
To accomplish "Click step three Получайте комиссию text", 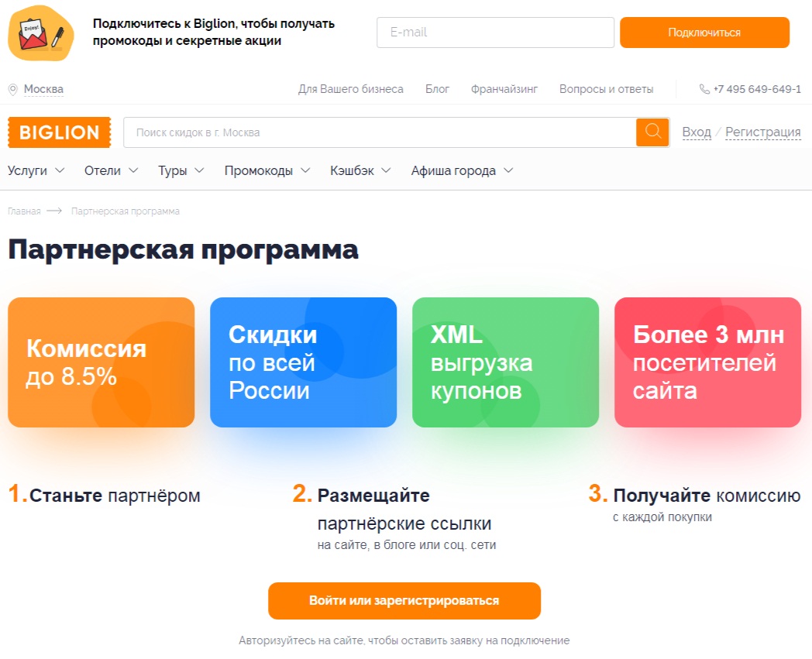I will click(x=707, y=496).
